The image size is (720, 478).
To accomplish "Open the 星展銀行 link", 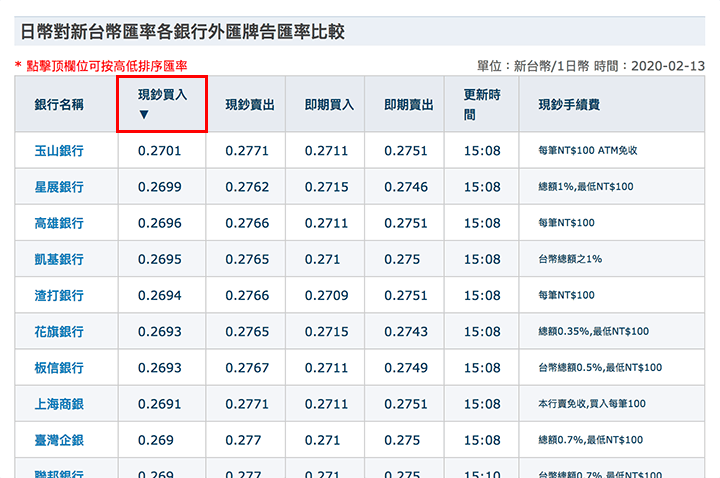I will pyautogui.click(x=59, y=187).
